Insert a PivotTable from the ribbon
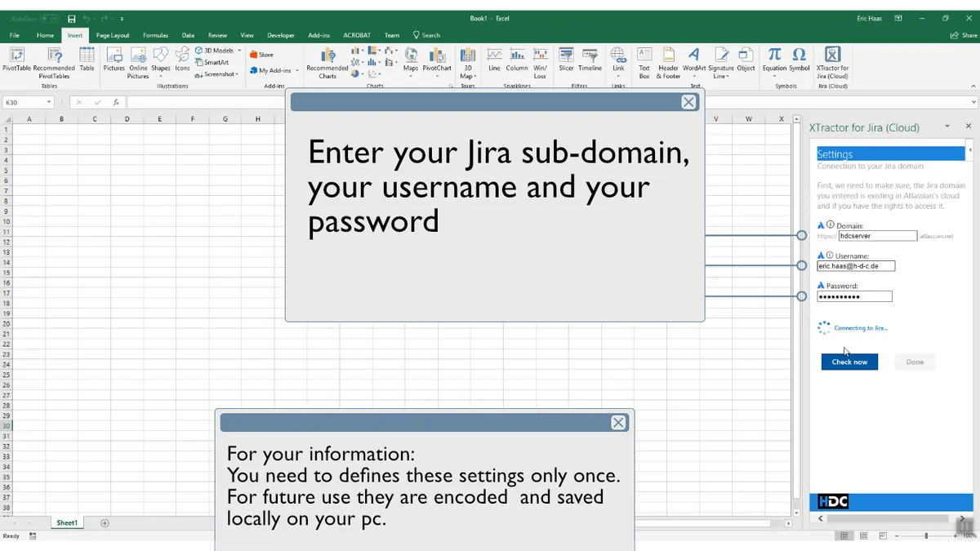The height and width of the screenshot is (551, 980). [16, 60]
